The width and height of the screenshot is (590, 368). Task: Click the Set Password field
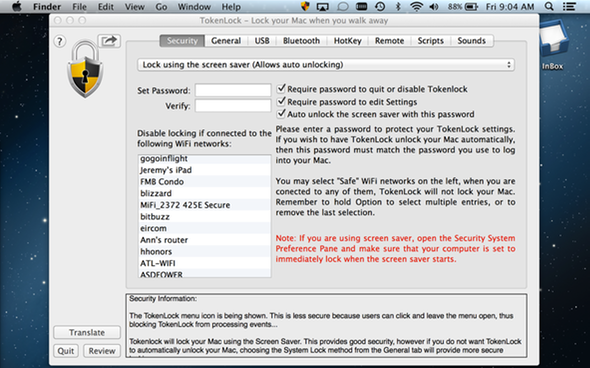(233, 90)
